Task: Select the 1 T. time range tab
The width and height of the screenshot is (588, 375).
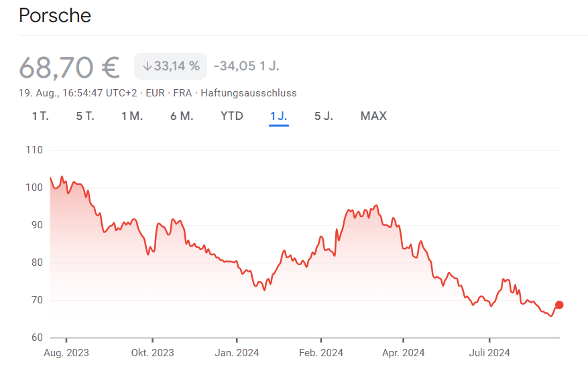Action: (40, 116)
